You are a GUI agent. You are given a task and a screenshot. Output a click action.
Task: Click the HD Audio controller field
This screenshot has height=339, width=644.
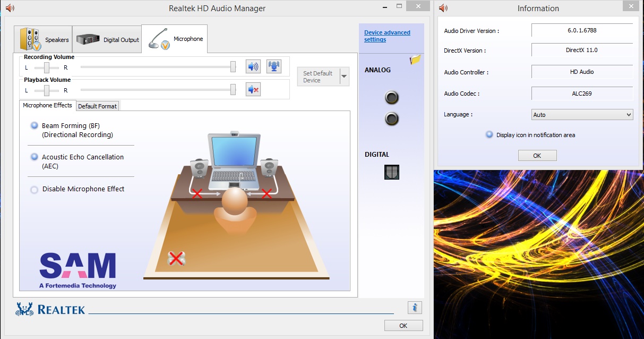click(x=582, y=72)
